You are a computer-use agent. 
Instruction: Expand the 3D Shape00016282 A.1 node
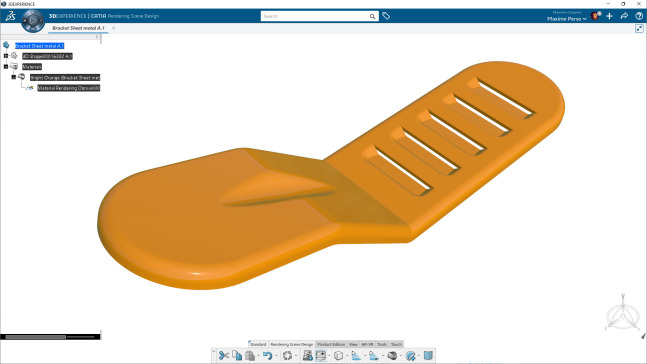[x=6, y=56]
